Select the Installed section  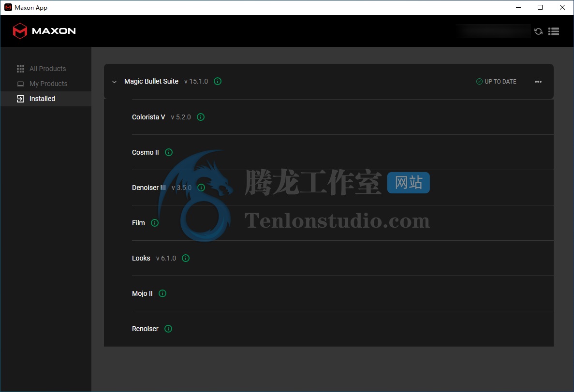[46, 99]
